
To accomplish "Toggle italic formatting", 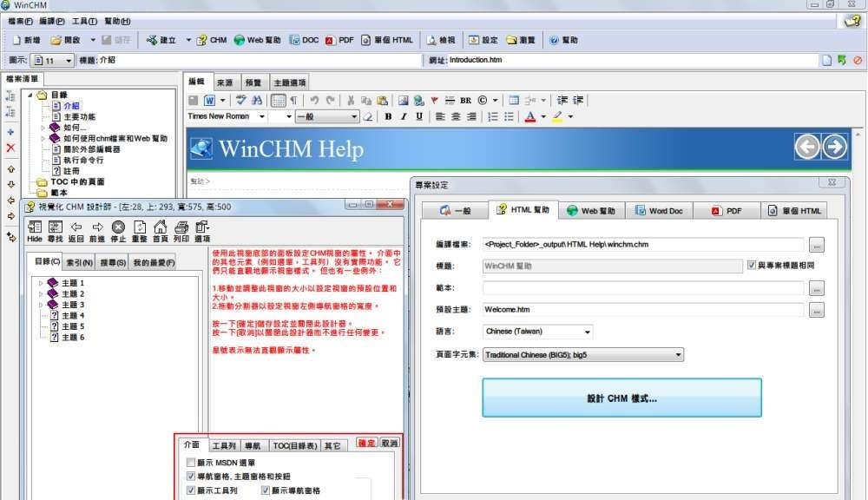I will (x=404, y=116).
